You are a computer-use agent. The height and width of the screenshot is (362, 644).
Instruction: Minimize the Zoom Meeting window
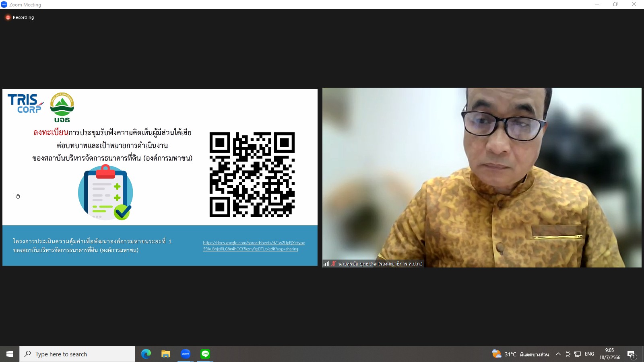tap(597, 4)
